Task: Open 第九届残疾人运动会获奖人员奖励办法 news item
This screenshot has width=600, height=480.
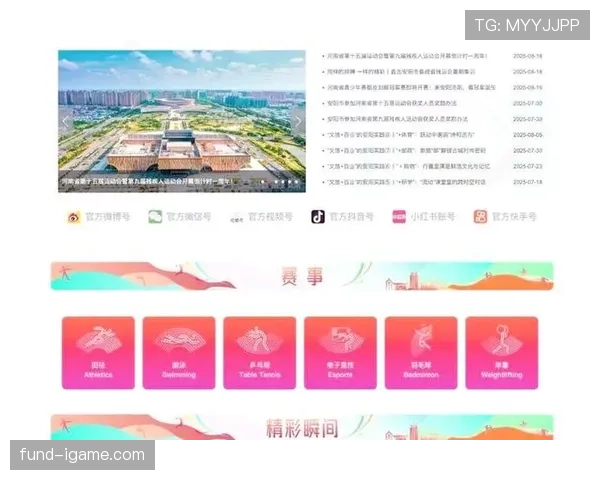Action: 397,119
